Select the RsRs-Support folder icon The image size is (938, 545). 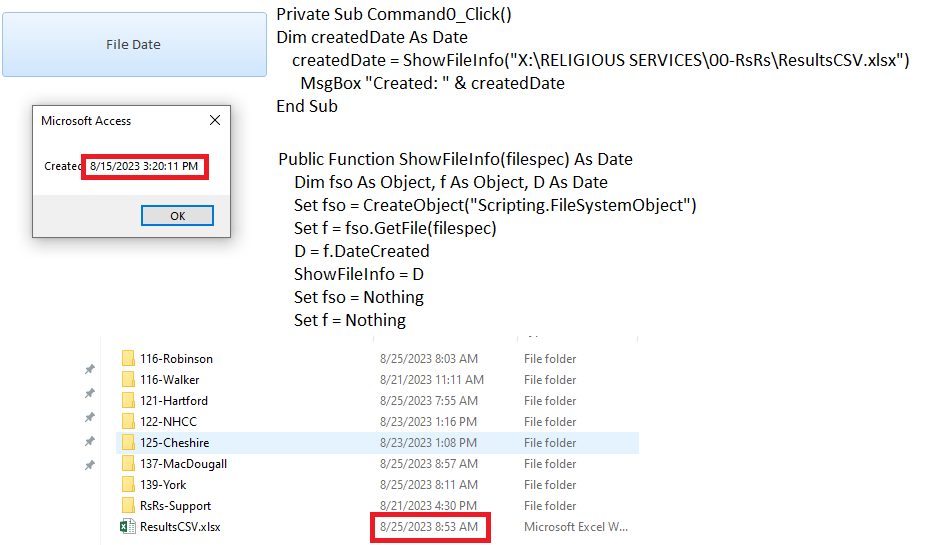(x=127, y=506)
